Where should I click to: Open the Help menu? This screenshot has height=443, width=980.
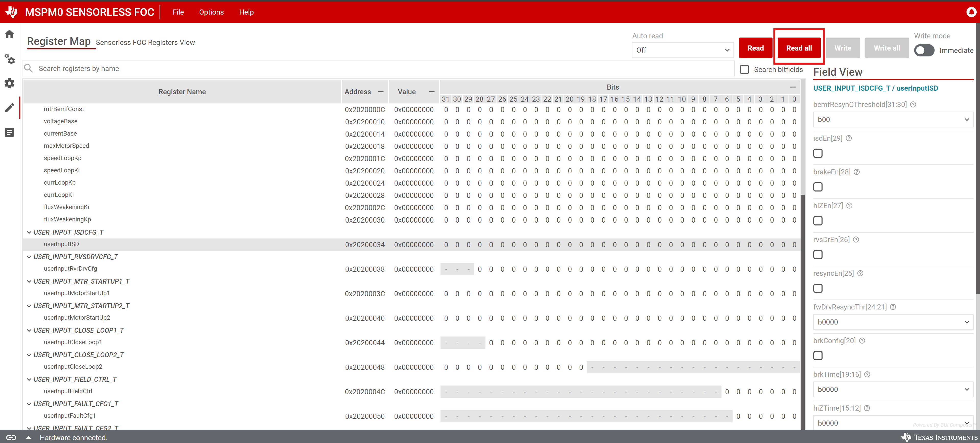246,12
